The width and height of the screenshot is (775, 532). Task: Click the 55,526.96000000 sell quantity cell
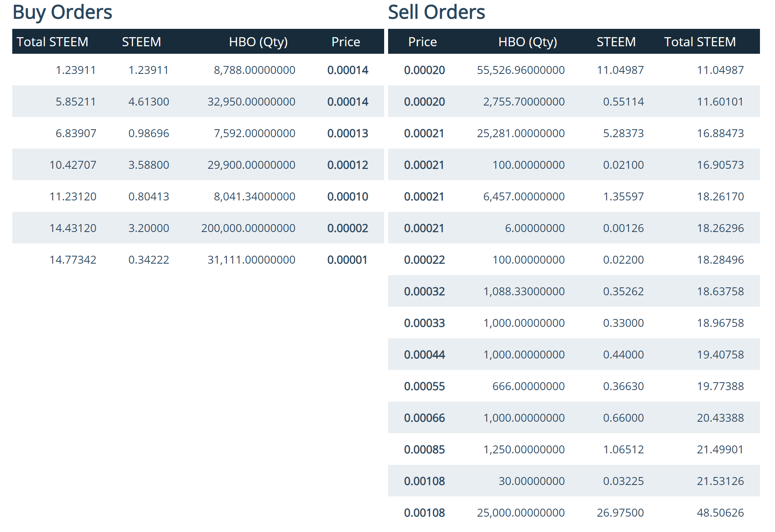tap(520, 70)
